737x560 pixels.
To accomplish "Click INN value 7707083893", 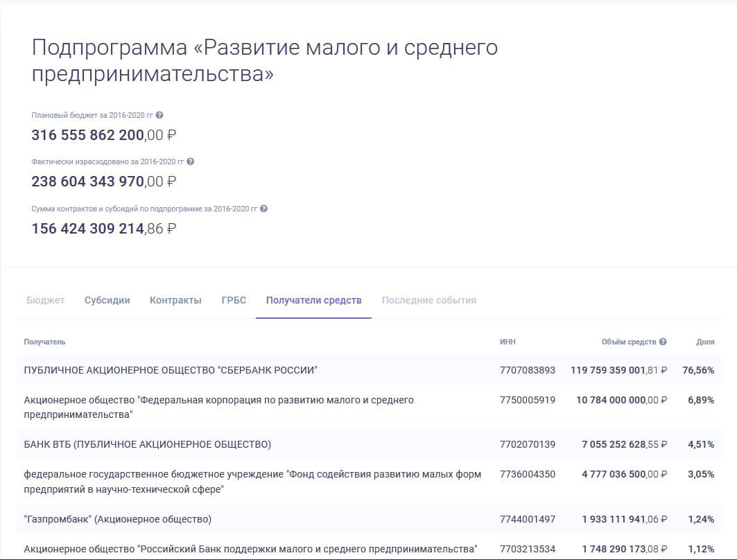I will tap(528, 370).
